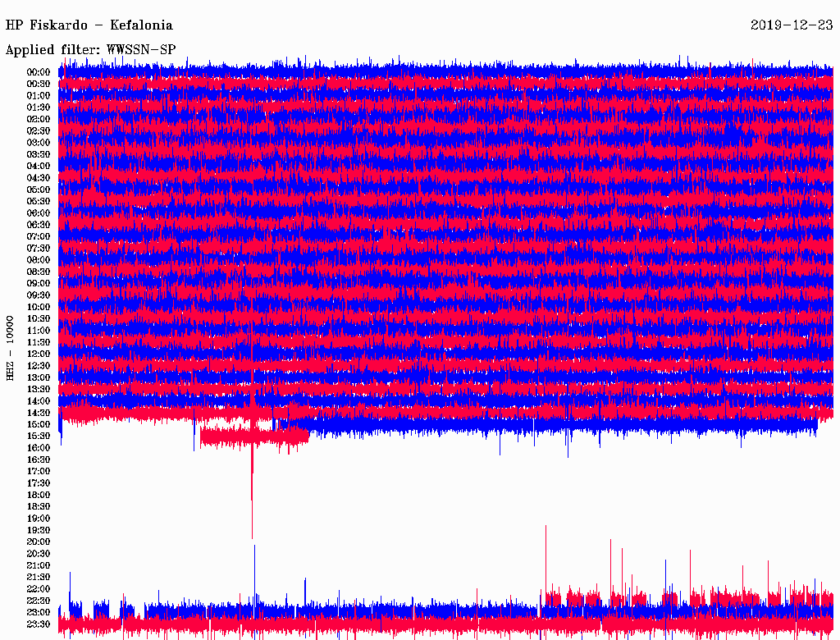Select the 14:00 time label

click(39, 401)
